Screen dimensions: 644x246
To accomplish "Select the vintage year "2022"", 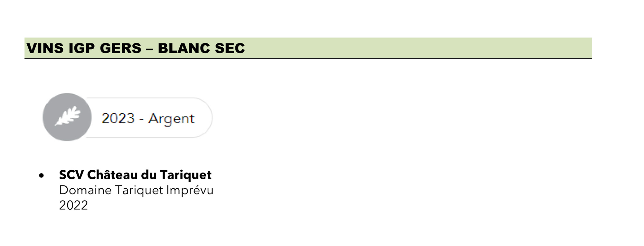I will (73, 205).
